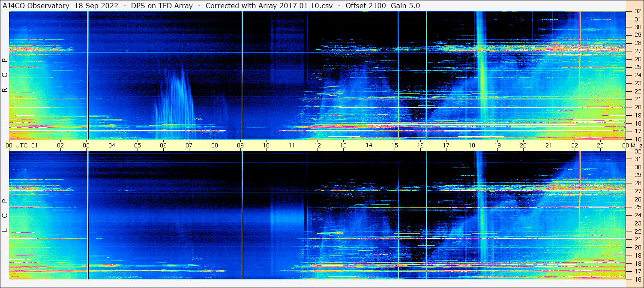Select hour marker 19 on UTC axis

coord(497,145)
